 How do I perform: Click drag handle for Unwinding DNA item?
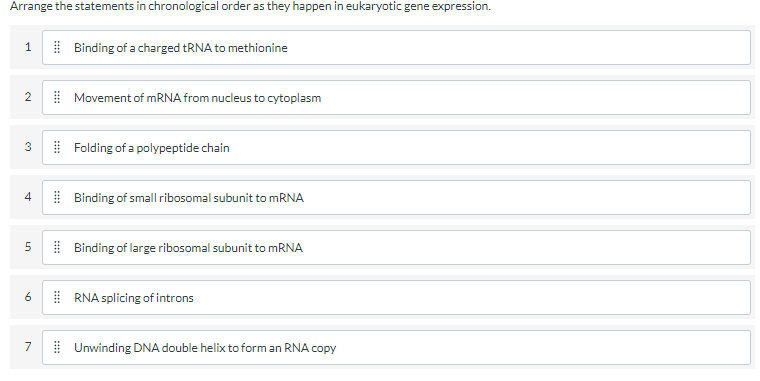tap(57, 347)
